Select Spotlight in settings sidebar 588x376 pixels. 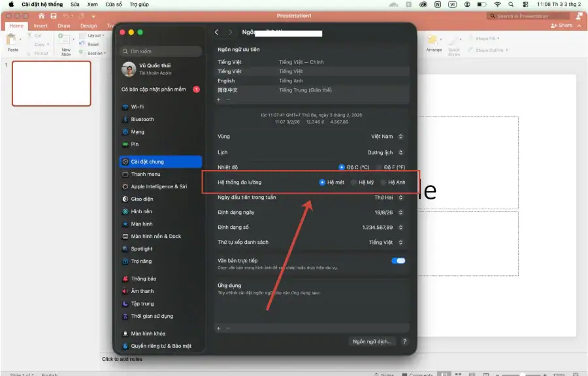(141, 248)
